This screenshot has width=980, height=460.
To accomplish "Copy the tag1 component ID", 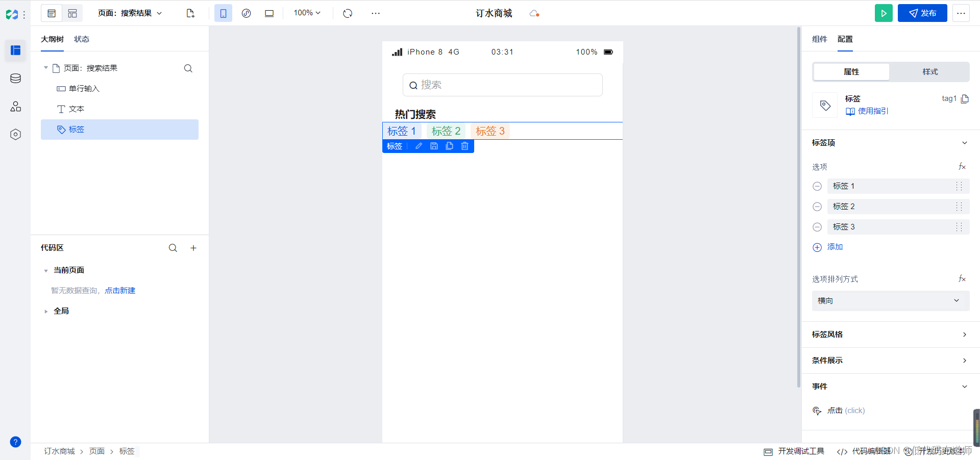I will click(x=965, y=99).
